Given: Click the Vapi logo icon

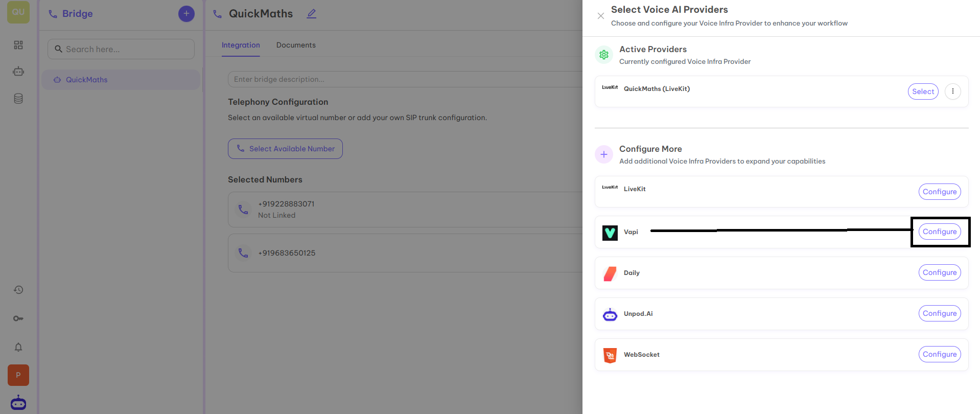Looking at the screenshot, I should (x=610, y=233).
